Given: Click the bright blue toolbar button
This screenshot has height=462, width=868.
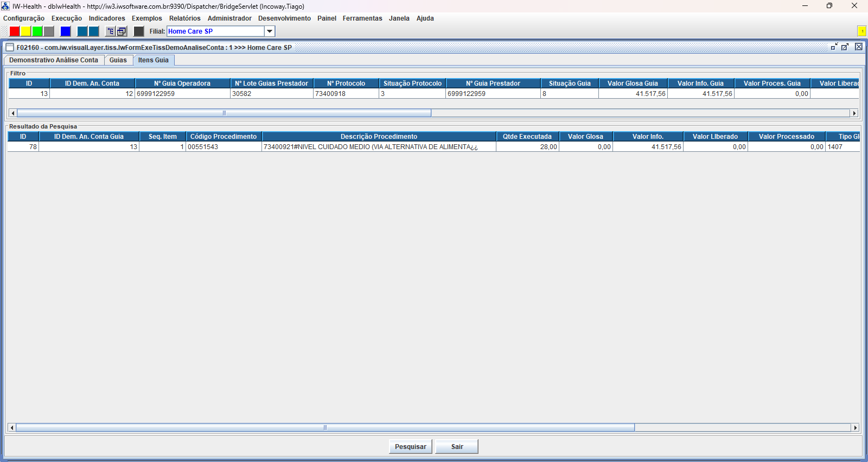Looking at the screenshot, I should coord(66,31).
